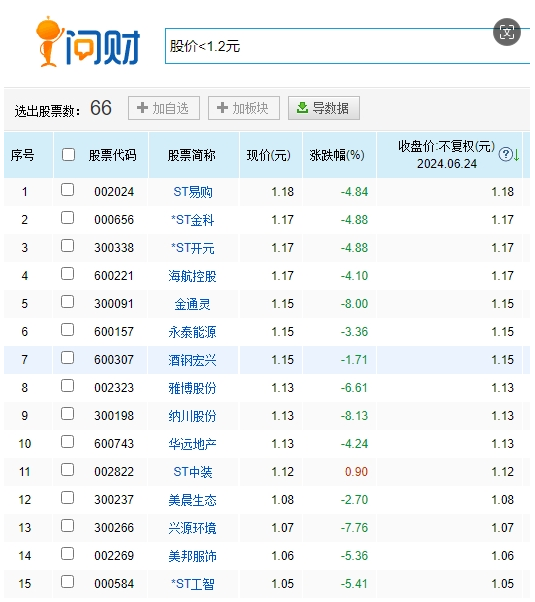The width and height of the screenshot is (535, 602).
Task: Select the checkbox for 酒钢宏兴 row
Action: [68, 358]
